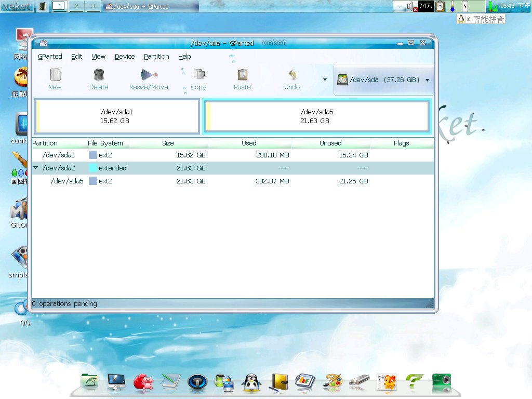Open the chart presentation dock icon
The image size is (532, 399).
(305, 382)
